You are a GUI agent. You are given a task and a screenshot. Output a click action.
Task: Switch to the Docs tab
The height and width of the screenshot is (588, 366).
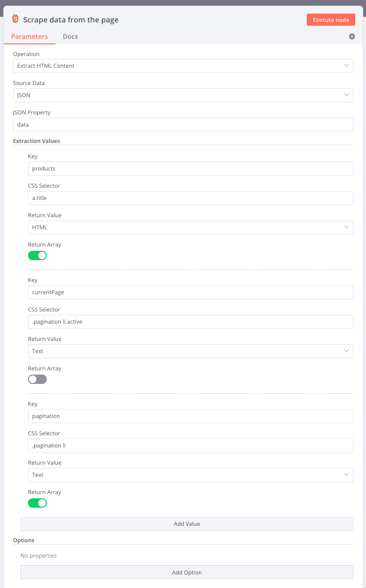click(70, 36)
